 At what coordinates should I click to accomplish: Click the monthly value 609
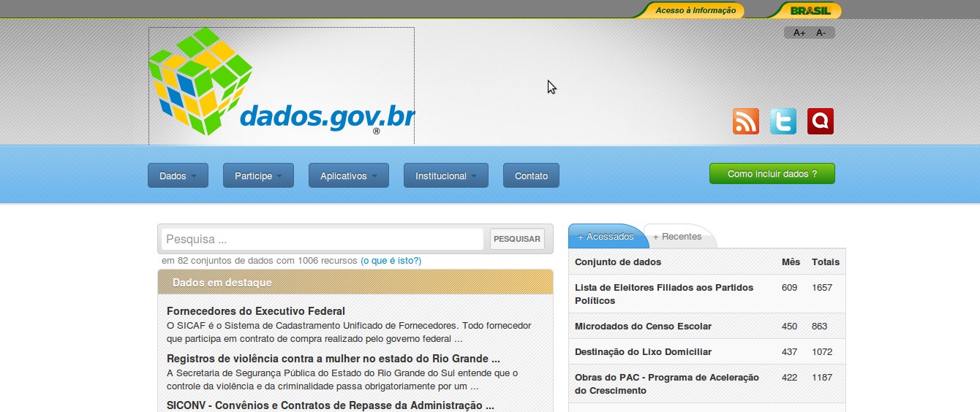coord(789,288)
